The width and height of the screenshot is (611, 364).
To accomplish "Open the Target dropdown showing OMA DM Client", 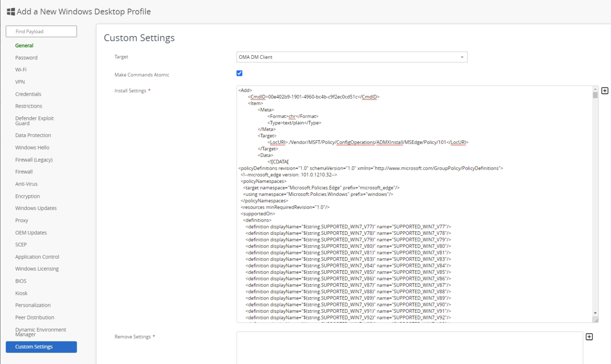I will [x=352, y=57].
